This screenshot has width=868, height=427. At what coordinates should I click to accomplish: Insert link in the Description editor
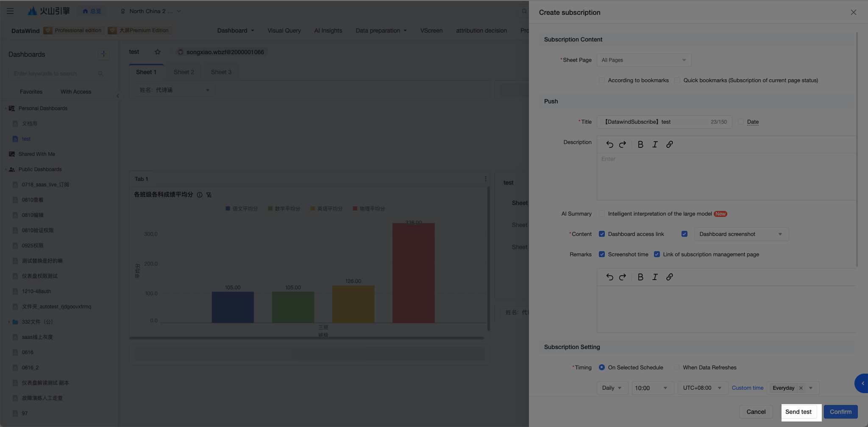[x=669, y=144]
